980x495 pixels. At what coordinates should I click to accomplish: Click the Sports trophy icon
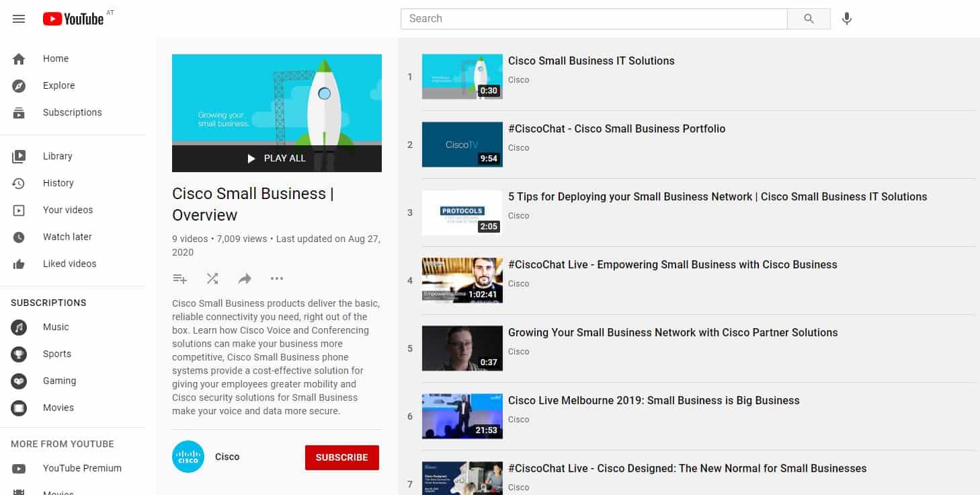point(19,354)
